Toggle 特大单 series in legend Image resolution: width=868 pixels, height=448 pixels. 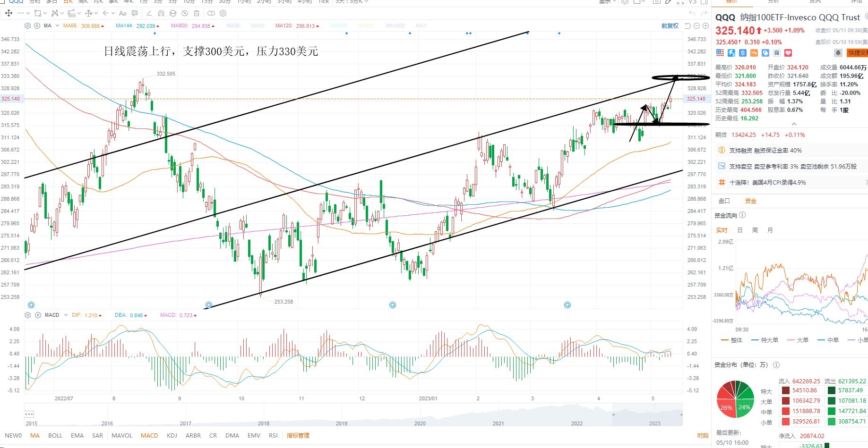[x=764, y=340]
